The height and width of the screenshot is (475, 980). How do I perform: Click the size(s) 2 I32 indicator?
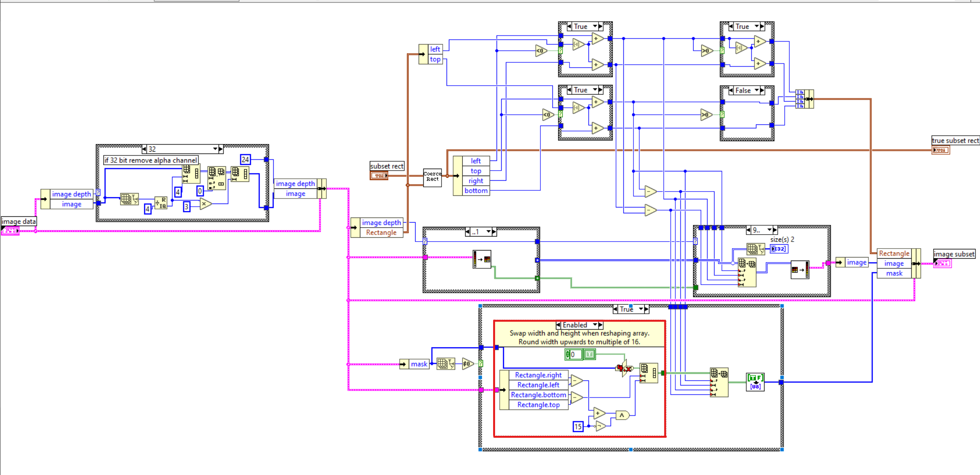[779, 249]
